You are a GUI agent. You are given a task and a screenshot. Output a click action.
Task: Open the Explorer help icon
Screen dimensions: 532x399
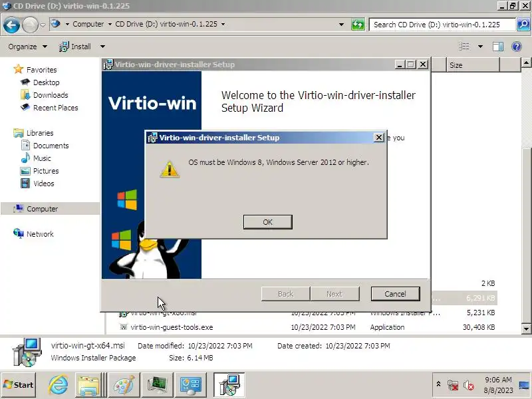click(517, 47)
